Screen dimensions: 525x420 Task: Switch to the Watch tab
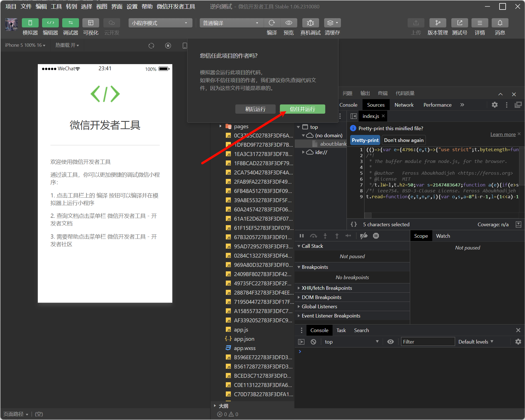(x=443, y=236)
